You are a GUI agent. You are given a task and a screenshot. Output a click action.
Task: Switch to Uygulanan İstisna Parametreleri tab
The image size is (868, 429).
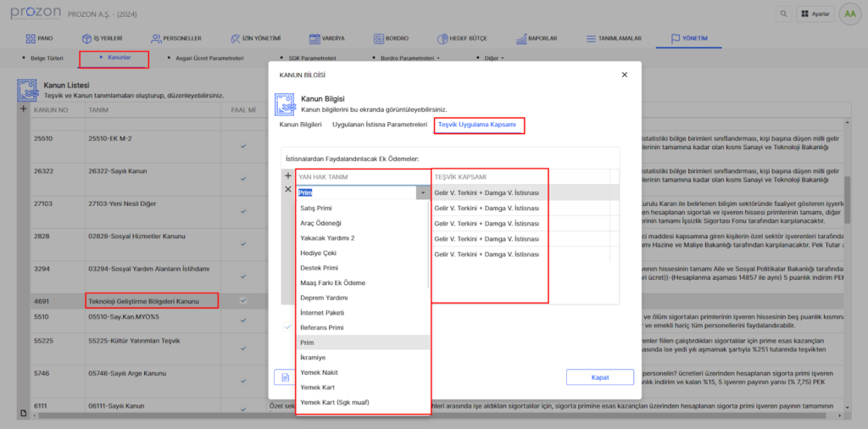point(379,125)
